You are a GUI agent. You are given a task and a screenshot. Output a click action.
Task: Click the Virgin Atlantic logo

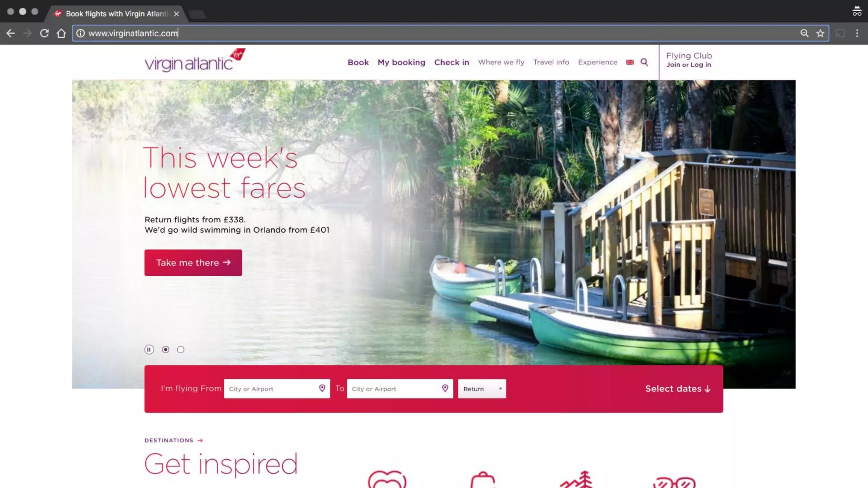[195, 60]
